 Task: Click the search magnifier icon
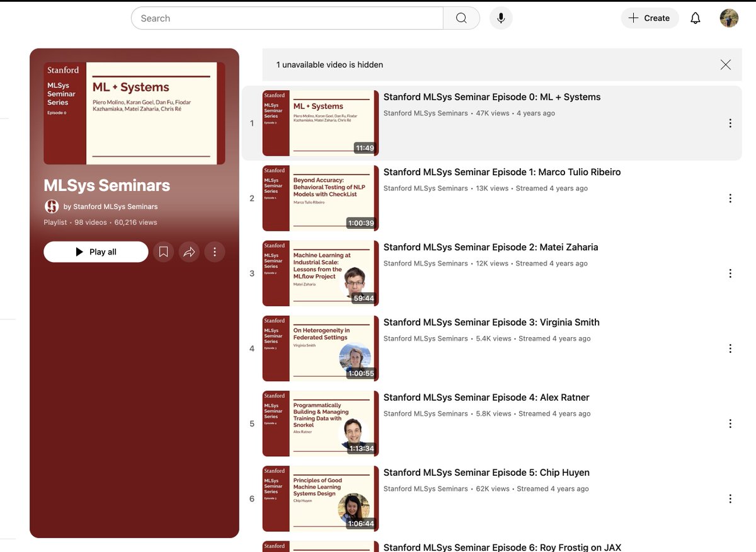pyautogui.click(x=462, y=18)
